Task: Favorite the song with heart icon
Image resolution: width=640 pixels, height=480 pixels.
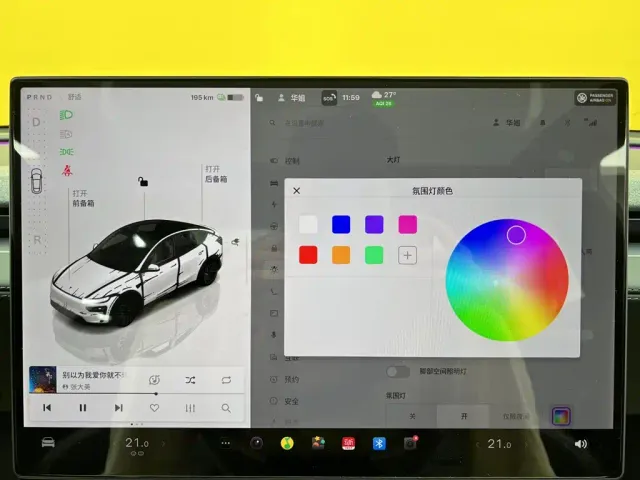Action: 154,408
